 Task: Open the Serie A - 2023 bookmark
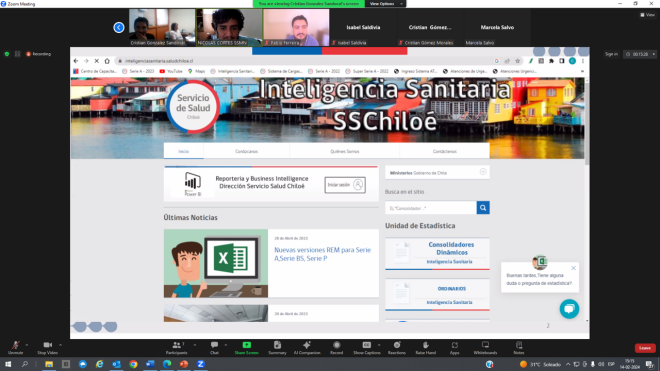pyautogui.click(x=138, y=71)
